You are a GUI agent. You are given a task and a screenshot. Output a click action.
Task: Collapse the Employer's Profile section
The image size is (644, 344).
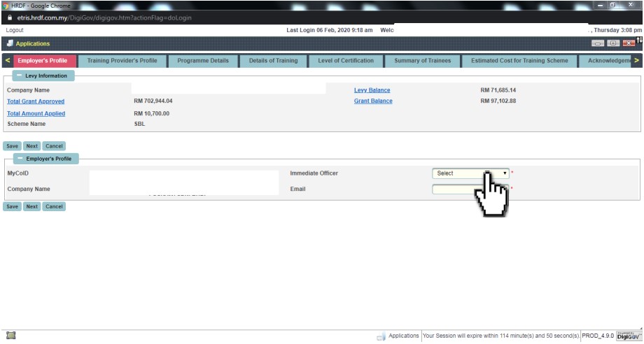pos(19,159)
